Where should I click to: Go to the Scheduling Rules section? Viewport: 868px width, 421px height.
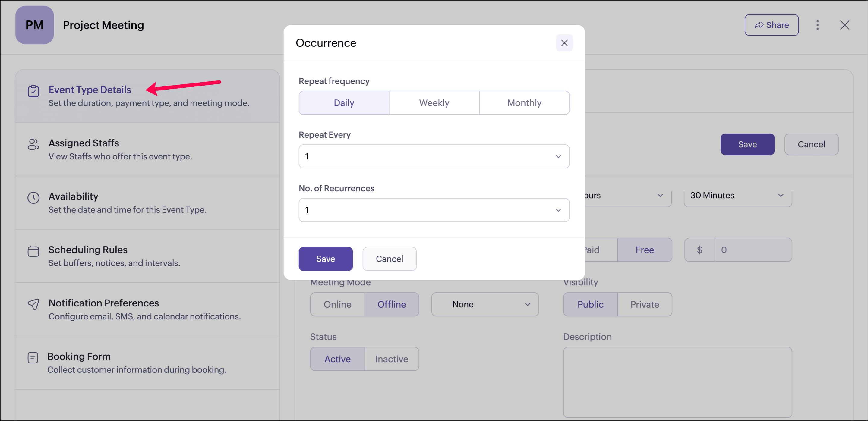(x=88, y=250)
